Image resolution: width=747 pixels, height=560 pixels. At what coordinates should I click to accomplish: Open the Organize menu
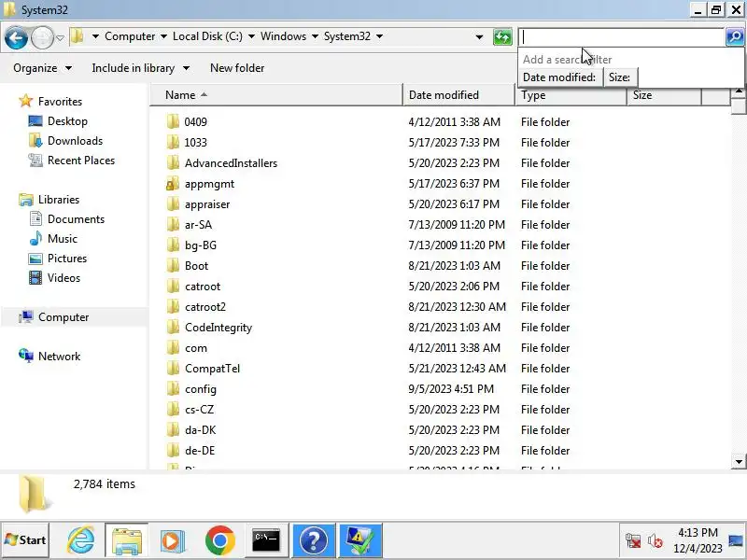tap(42, 68)
